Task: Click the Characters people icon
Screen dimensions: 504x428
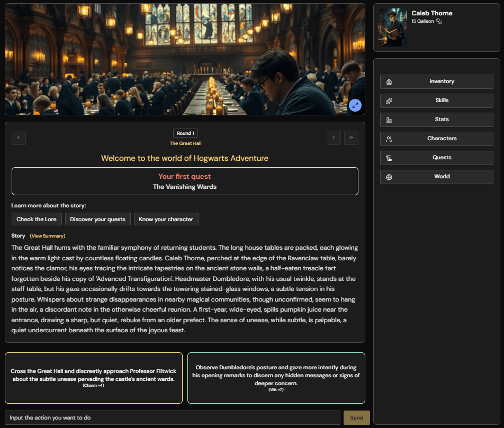Action: coord(389,139)
